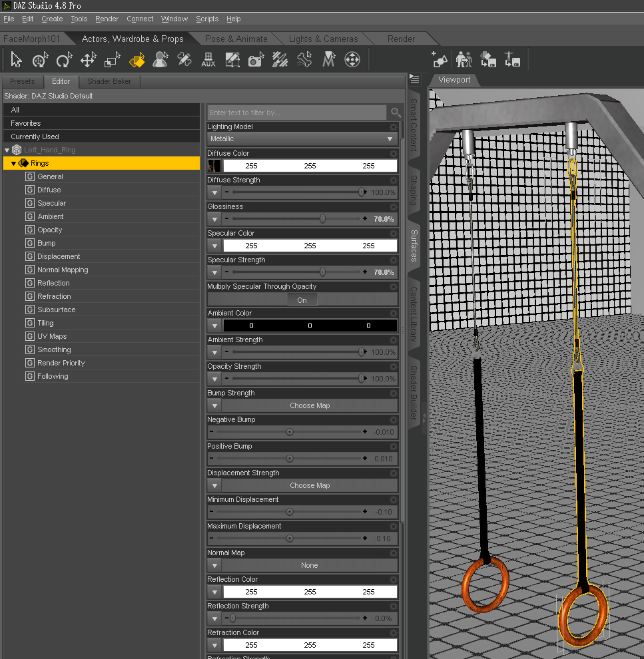Select the Currently Used filter row
The image size is (644, 659).
101,136
